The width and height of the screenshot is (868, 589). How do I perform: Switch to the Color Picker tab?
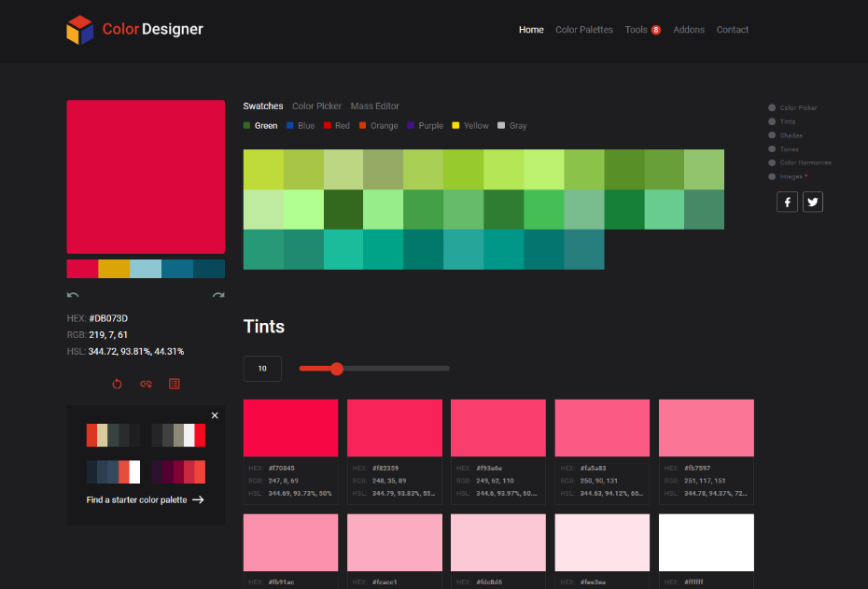point(316,105)
